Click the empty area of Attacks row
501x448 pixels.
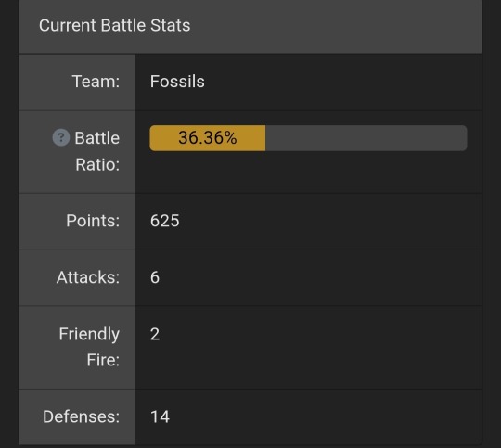point(321,277)
